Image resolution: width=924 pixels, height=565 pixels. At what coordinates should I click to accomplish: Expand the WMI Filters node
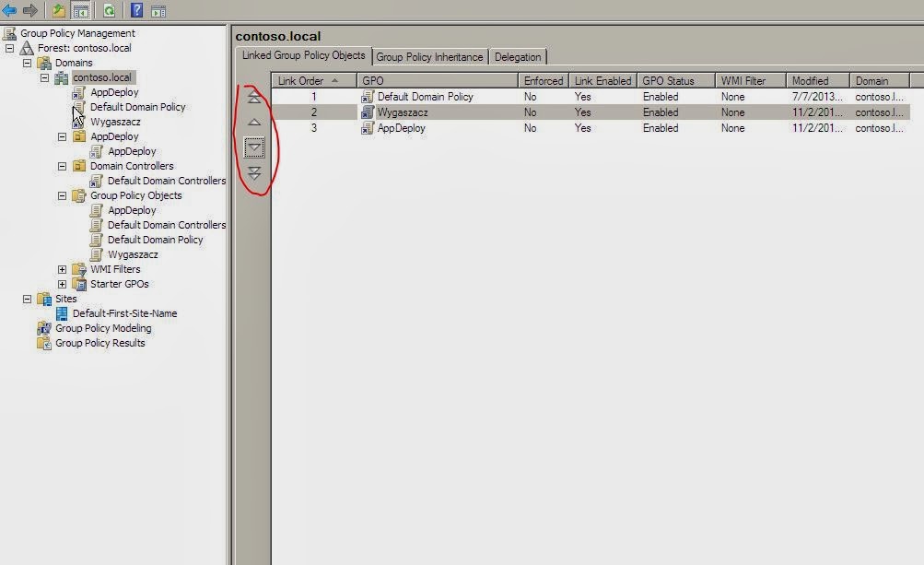tap(62, 269)
